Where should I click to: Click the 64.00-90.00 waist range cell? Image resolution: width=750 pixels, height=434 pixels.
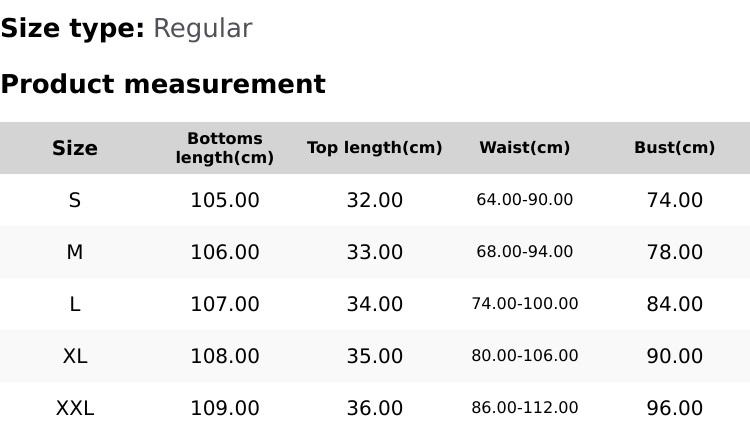(x=525, y=200)
